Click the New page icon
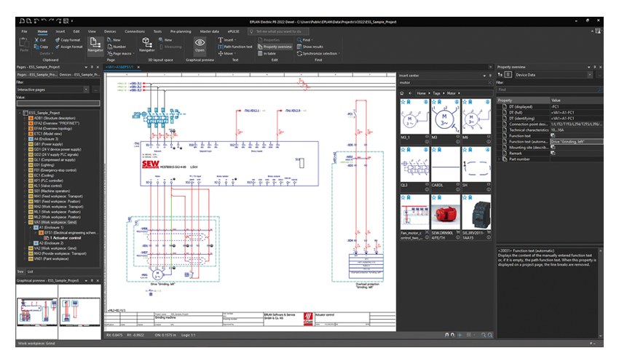The width and height of the screenshot is (619, 364). tap(109, 40)
